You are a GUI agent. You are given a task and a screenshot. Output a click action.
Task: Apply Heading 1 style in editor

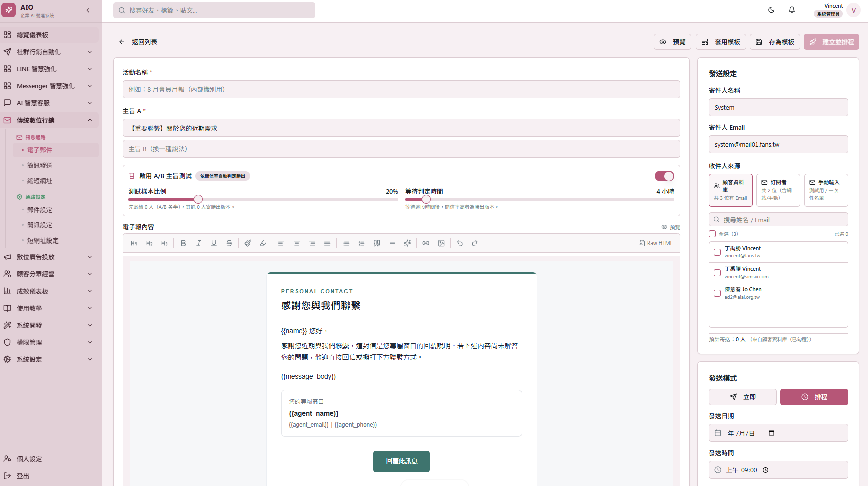[134, 243]
